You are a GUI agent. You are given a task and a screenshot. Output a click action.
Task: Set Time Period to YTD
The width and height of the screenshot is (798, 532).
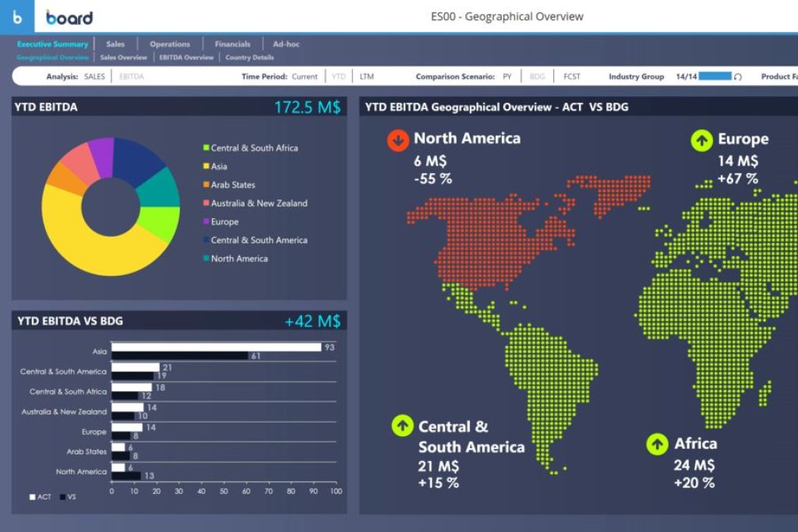[338, 77]
